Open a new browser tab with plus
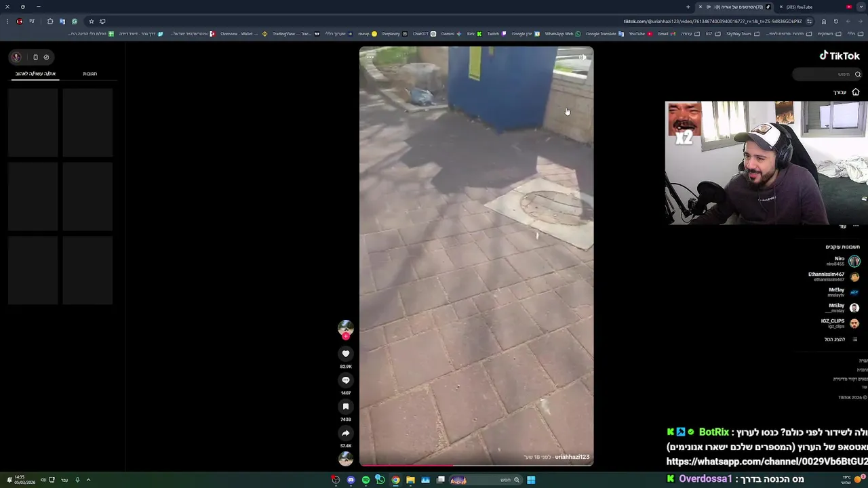The image size is (868, 488). pyautogui.click(x=688, y=7)
